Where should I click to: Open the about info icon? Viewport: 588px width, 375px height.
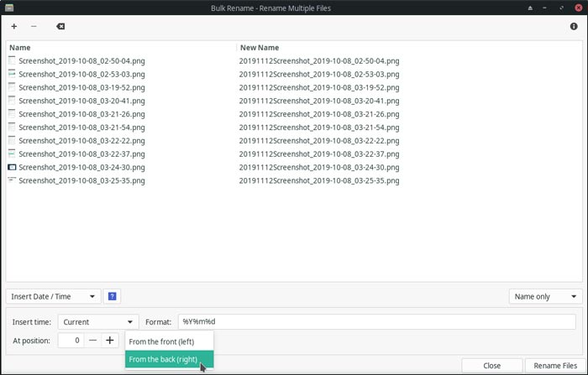click(574, 26)
